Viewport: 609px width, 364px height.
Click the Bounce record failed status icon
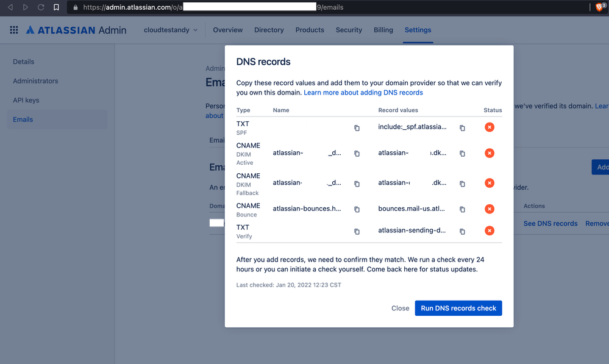[x=490, y=209]
